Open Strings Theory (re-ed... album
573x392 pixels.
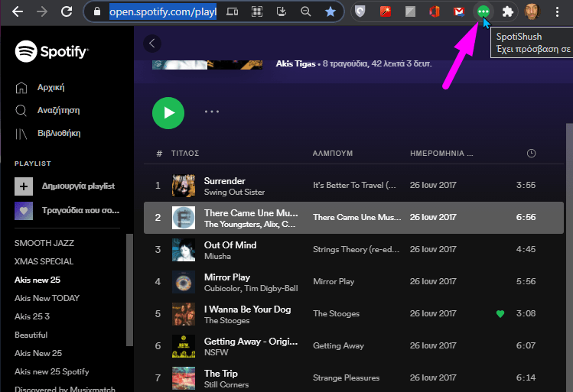coord(356,249)
